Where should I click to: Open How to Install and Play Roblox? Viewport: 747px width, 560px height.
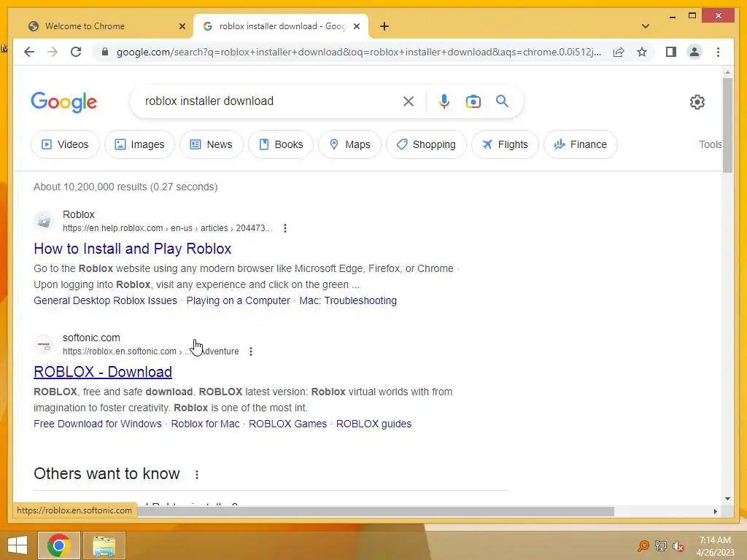point(133,249)
